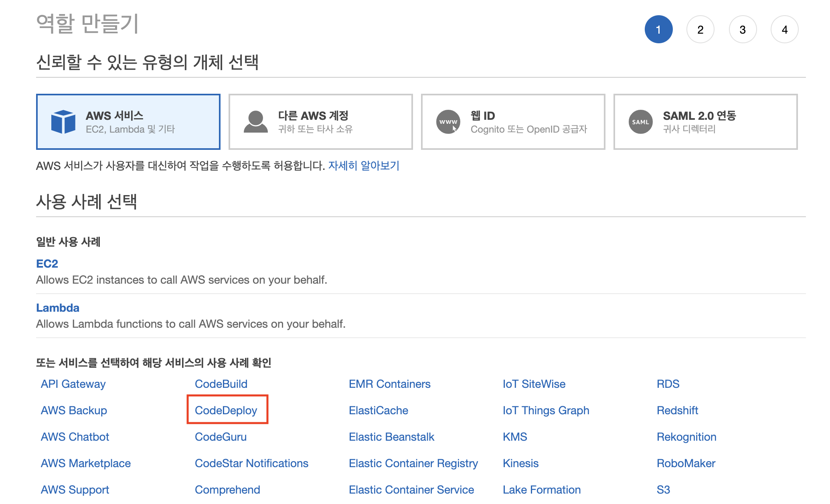Click the web ID www icon
830x504 pixels.
pyautogui.click(x=448, y=122)
